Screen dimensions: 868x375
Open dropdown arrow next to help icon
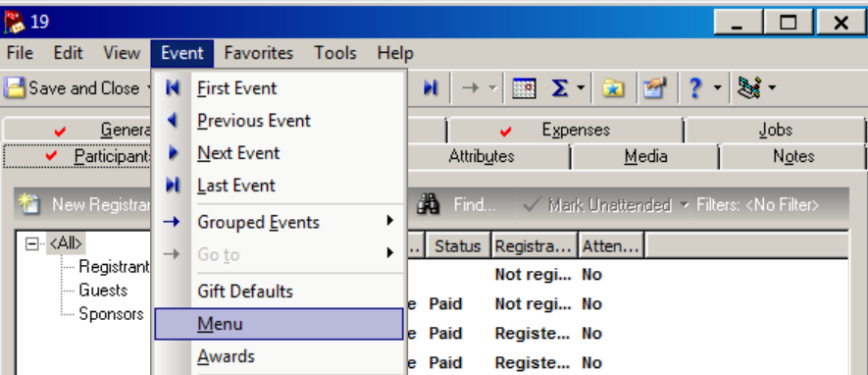click(717, 87)
